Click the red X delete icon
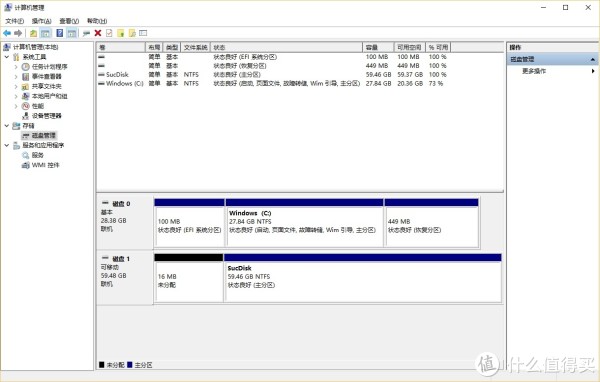This screenshot has width=600, height=382. pyautogui.click(x=98, y=33)
